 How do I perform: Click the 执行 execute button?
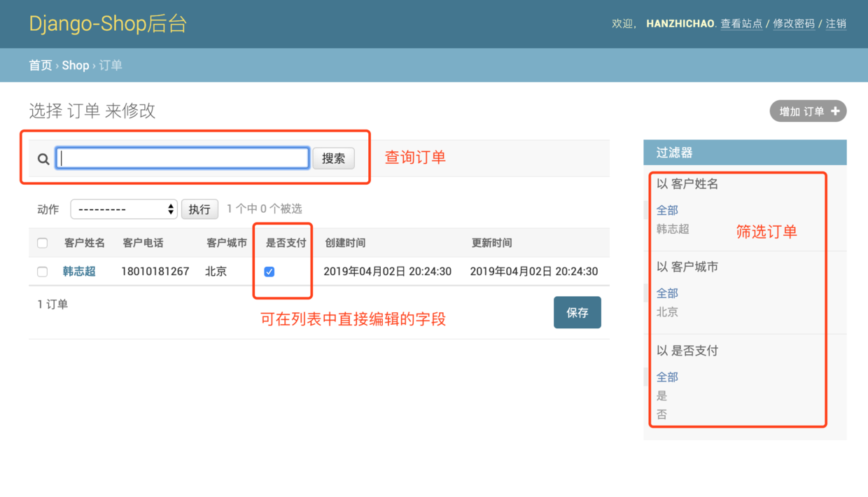click(199, 209)
